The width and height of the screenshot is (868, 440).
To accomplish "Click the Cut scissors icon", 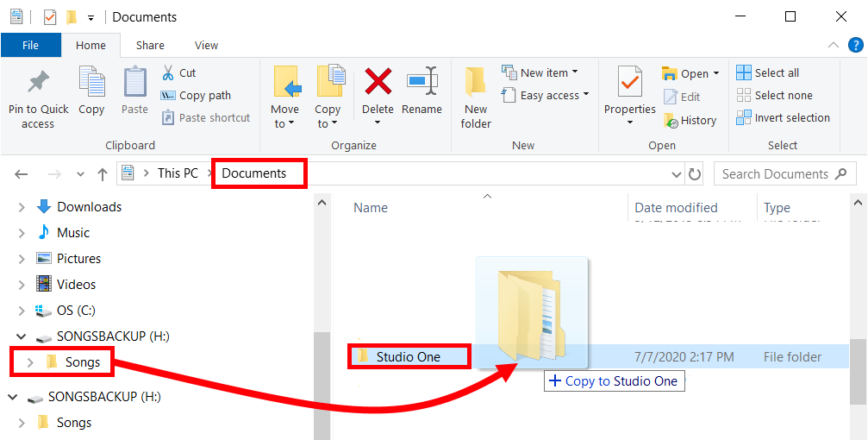I will 168,72.
